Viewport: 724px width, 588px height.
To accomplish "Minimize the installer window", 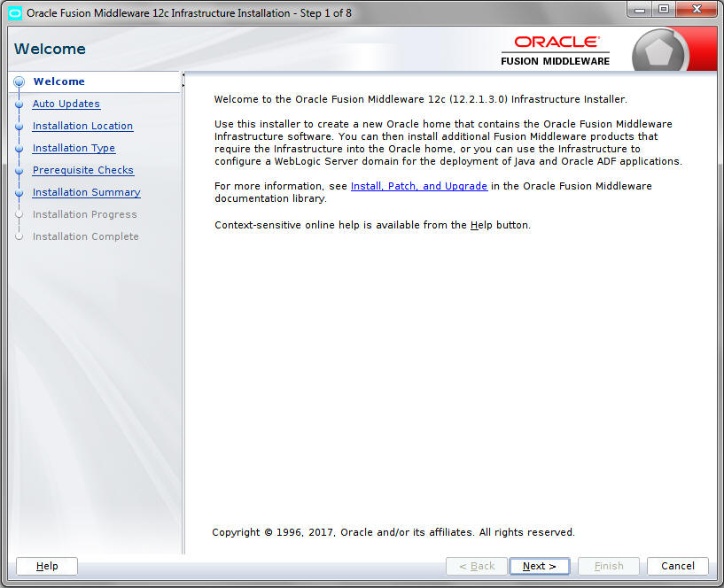I will [x=640, y=10].
